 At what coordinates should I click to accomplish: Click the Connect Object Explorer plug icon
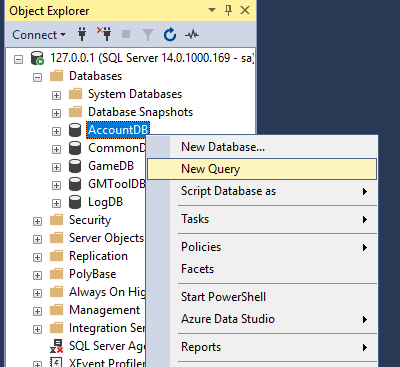[x=82, y=34]
